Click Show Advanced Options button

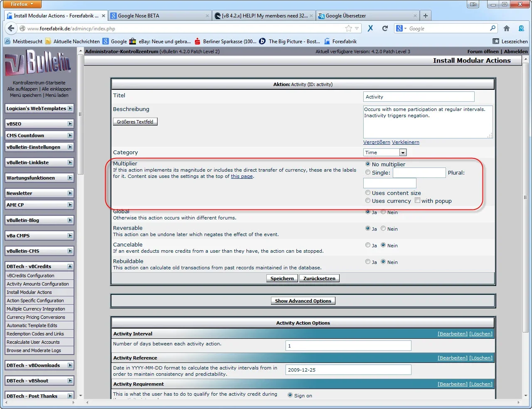pos(303,301)
